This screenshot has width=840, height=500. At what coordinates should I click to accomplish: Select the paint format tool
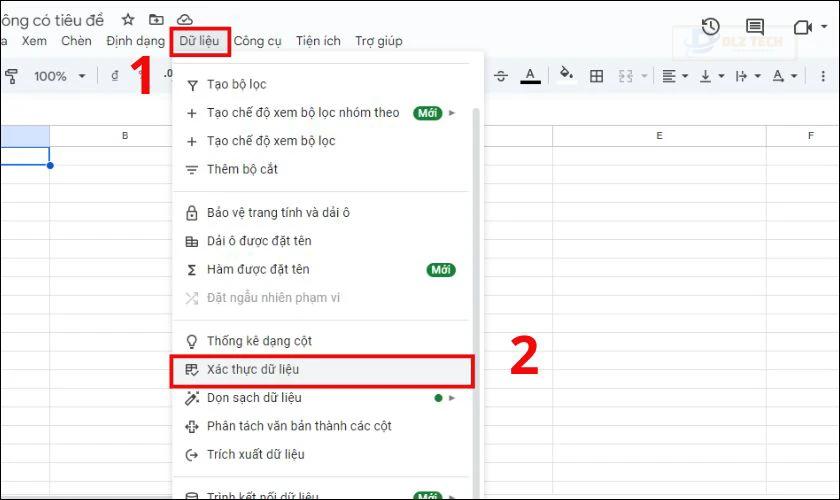coord(11,76)
